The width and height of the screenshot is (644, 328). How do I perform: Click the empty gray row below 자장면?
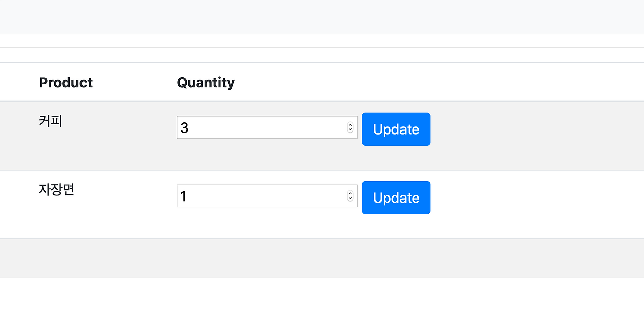pos(322,258)
